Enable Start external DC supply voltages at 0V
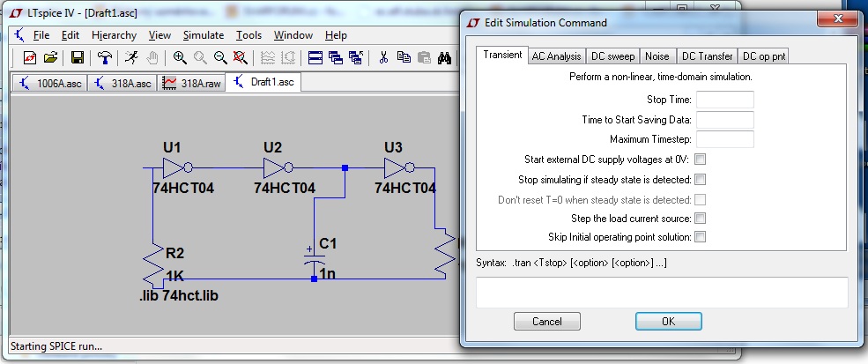This screenshot has height=364, width=868. click(700, 160)
